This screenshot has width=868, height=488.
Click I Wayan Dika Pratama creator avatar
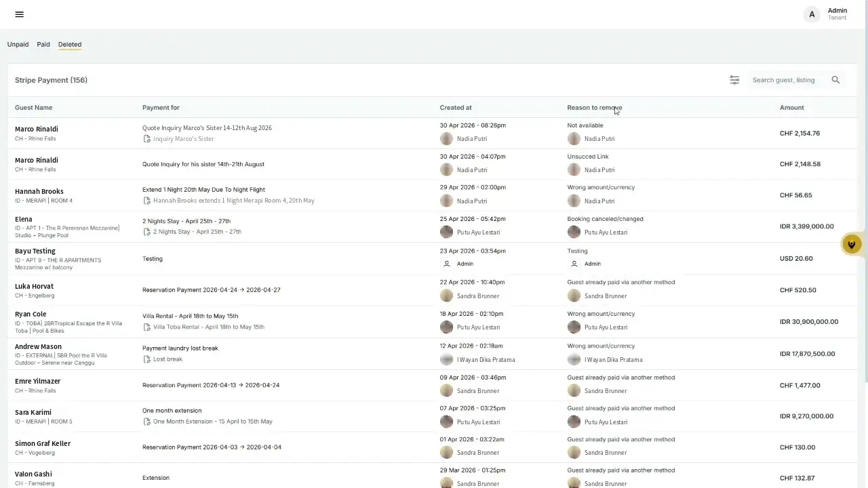[446, 360]
